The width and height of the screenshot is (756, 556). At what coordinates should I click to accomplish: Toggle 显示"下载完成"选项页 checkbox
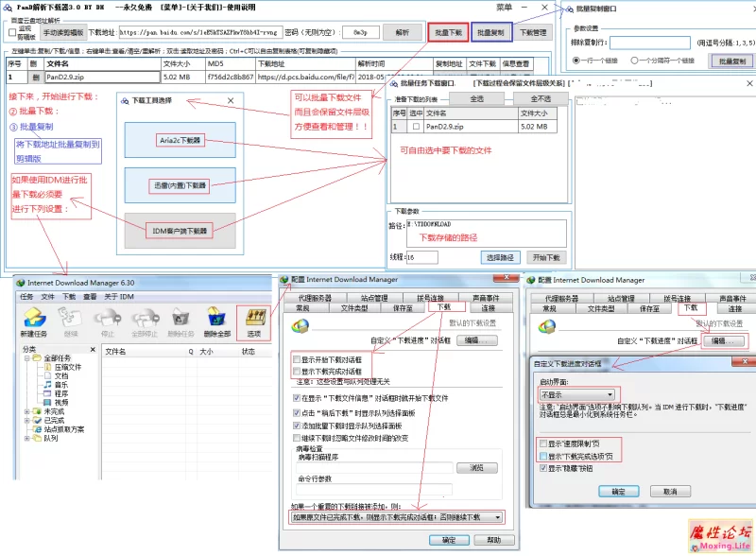click(x=543, y=456)
